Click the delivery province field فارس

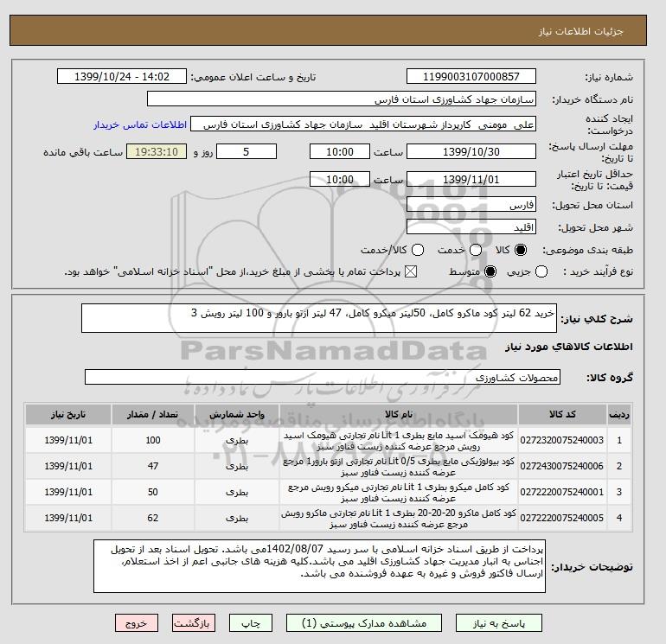pyautogui.click(x=471, y=205)
